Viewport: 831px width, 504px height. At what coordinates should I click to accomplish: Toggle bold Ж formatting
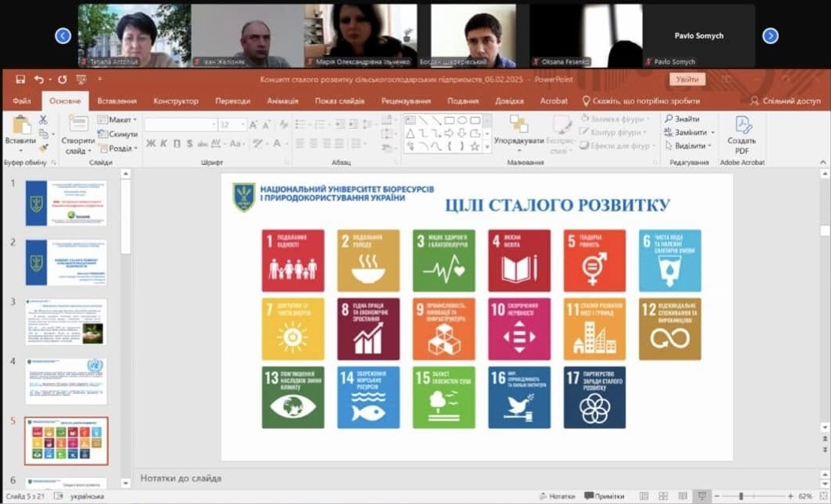coord(151,143)
